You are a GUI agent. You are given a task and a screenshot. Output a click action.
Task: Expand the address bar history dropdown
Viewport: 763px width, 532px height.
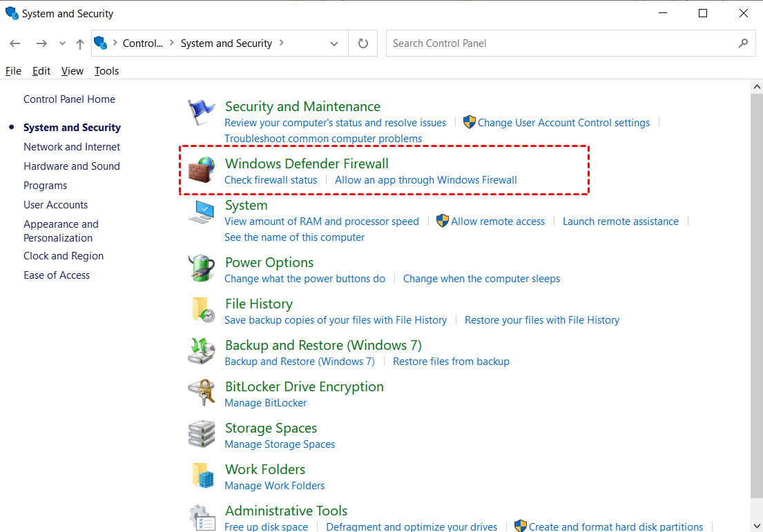(x=334, y=43)
